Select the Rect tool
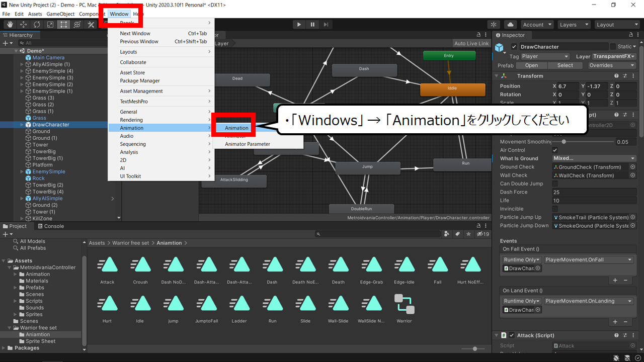The image size is (644, 362). (x=64, y=24)
